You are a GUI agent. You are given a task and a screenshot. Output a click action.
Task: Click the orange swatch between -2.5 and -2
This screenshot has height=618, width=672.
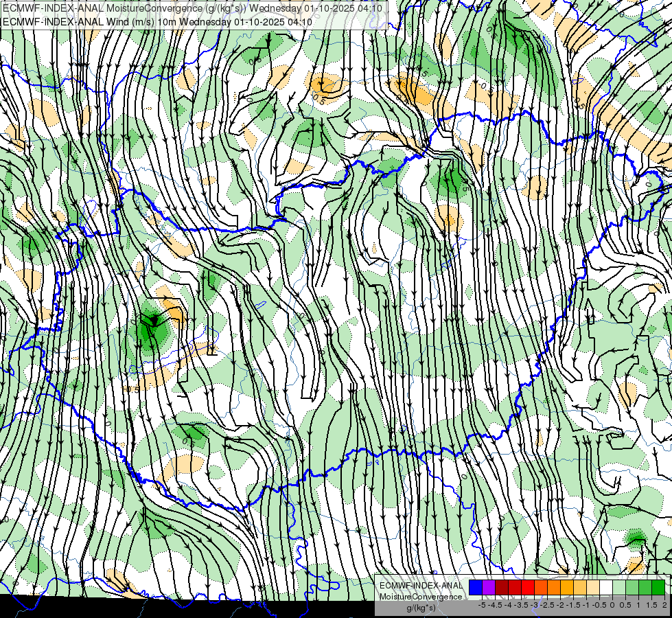click(554, 587)
